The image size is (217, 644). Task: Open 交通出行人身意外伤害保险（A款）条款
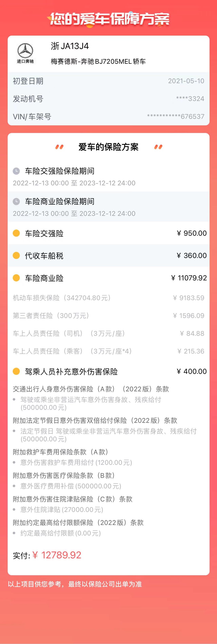(x=91, y=389)
